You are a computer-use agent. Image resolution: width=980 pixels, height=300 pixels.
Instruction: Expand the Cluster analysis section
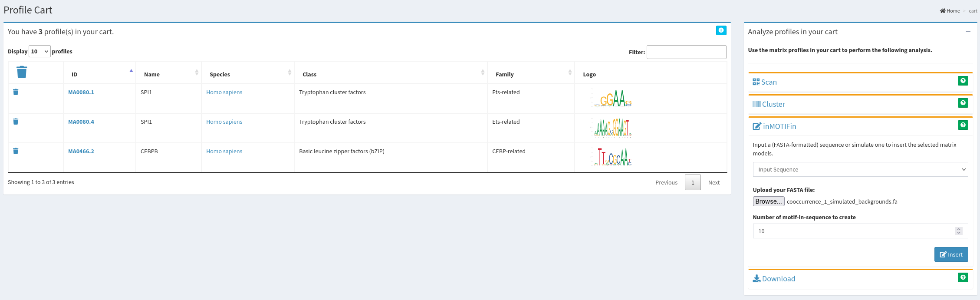[x=773, y=104]
